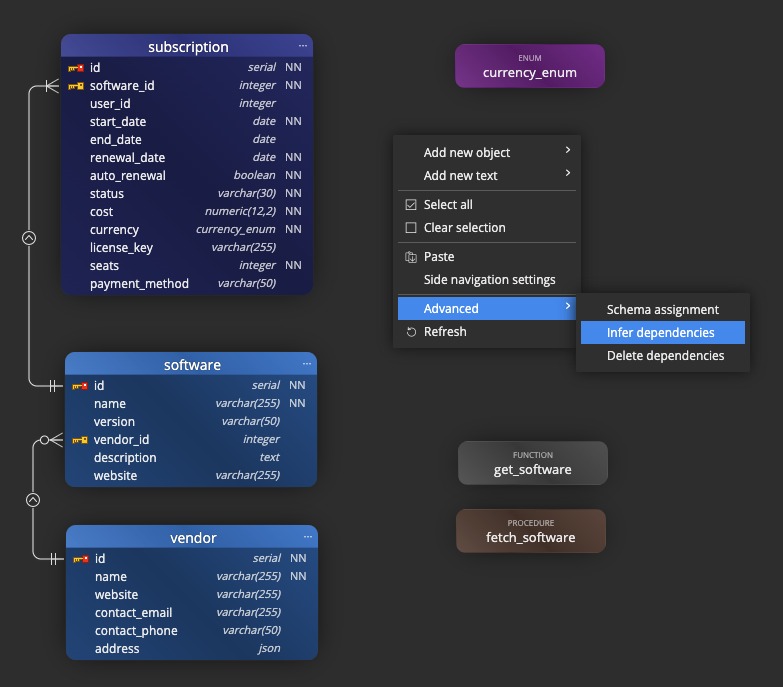This screenshot has width=783, height=687.
Task: Click contact_email column in vendor
Action: click(x=192, y=613)
